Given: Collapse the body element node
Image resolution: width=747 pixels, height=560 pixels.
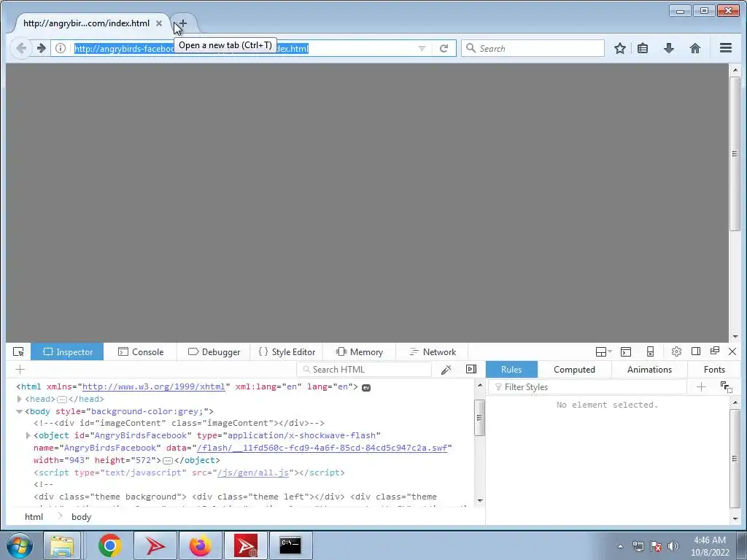Looking at the screenshot, I should click(19, 411).
